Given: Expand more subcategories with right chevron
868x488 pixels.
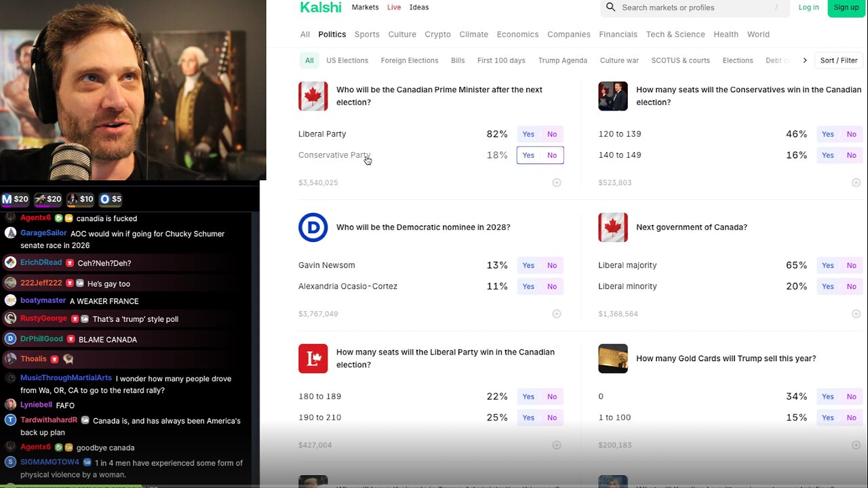Looking at the screenshot, I should tap(805, 60).
